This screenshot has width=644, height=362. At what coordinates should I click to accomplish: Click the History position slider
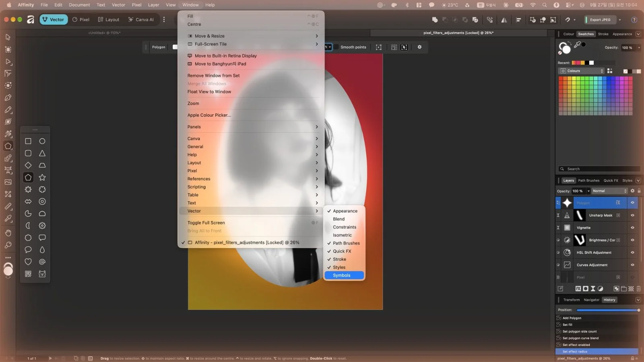coord(608,310)
